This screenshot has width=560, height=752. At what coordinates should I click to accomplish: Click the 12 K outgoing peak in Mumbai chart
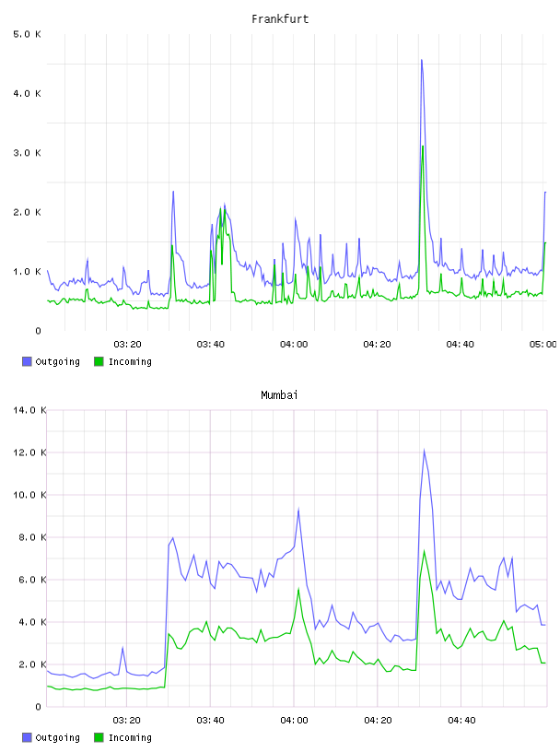pos(425,451)
